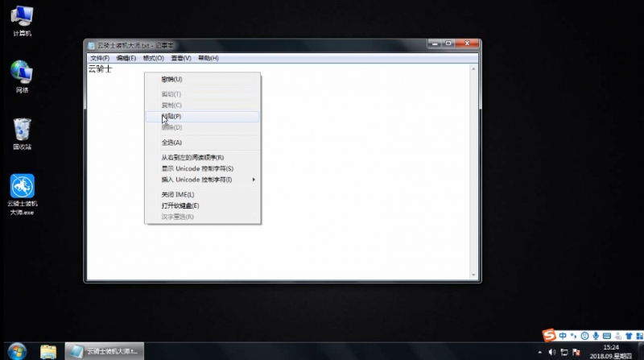644x360 pixels.
Task: Click the text 云骑士 in Notepad
Action: point(100,68)
